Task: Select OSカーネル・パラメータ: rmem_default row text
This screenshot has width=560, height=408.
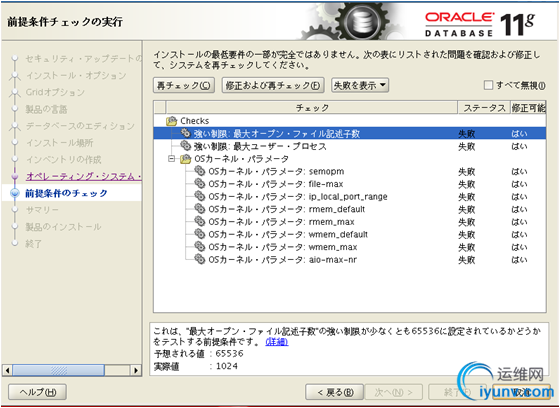Action: (286, 209)
